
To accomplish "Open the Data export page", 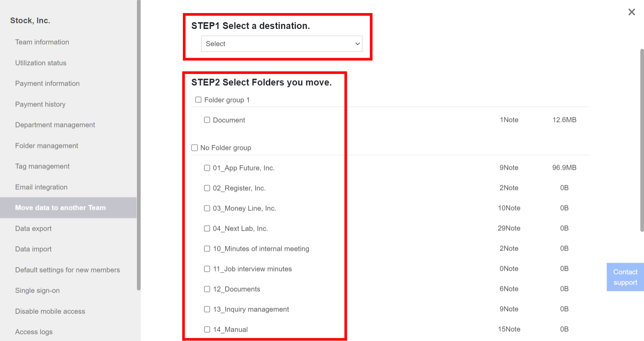I will 34,228.
